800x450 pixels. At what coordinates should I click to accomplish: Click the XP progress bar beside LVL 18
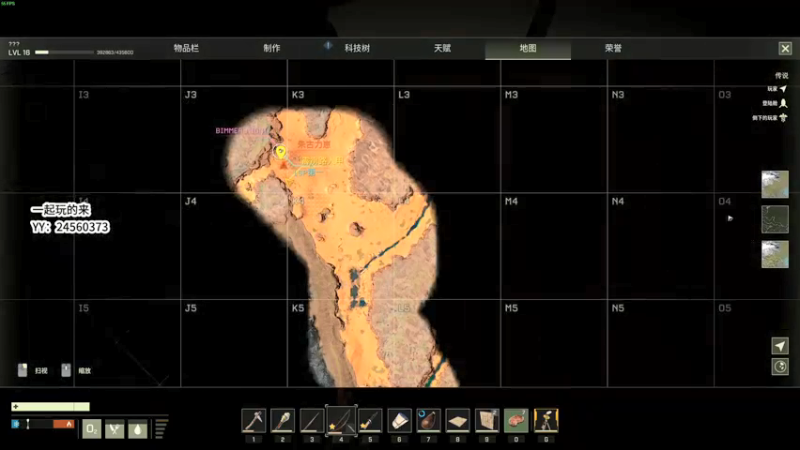(x=65, y=52)
